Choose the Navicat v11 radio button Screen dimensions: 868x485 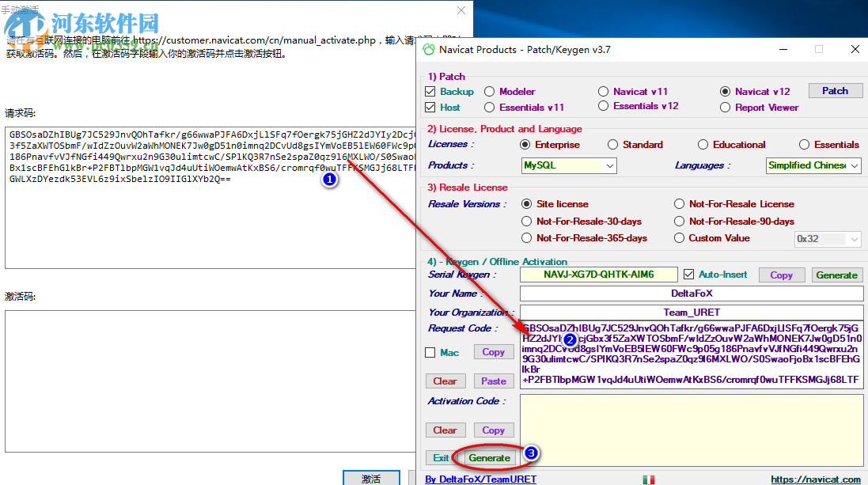[x=604, y=91]
